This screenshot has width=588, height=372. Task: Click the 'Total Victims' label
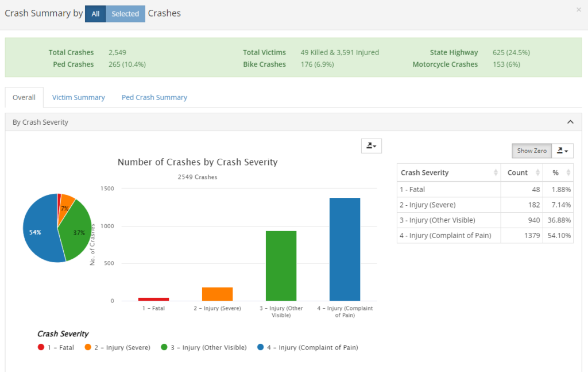[264, 52]
